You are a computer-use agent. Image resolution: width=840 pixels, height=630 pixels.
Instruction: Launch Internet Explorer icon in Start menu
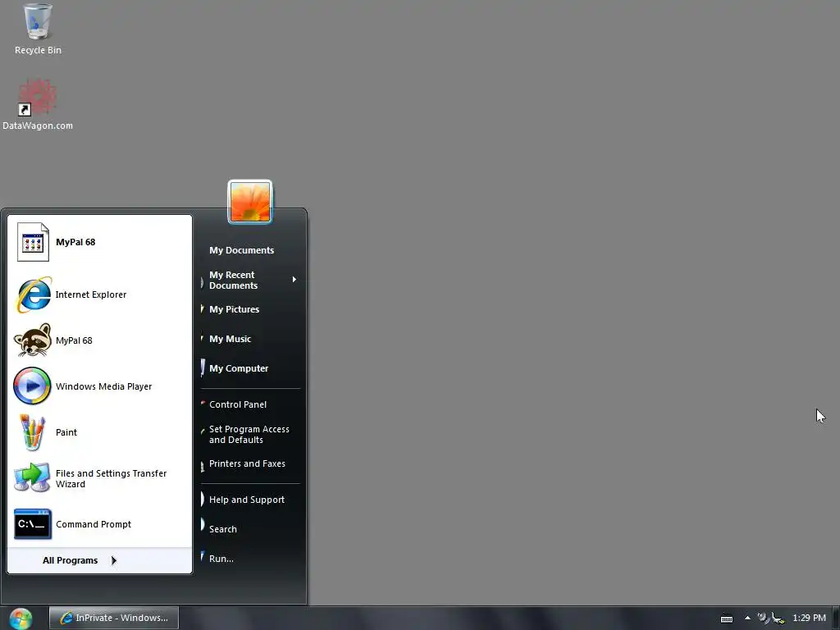(x=33, y=294)
